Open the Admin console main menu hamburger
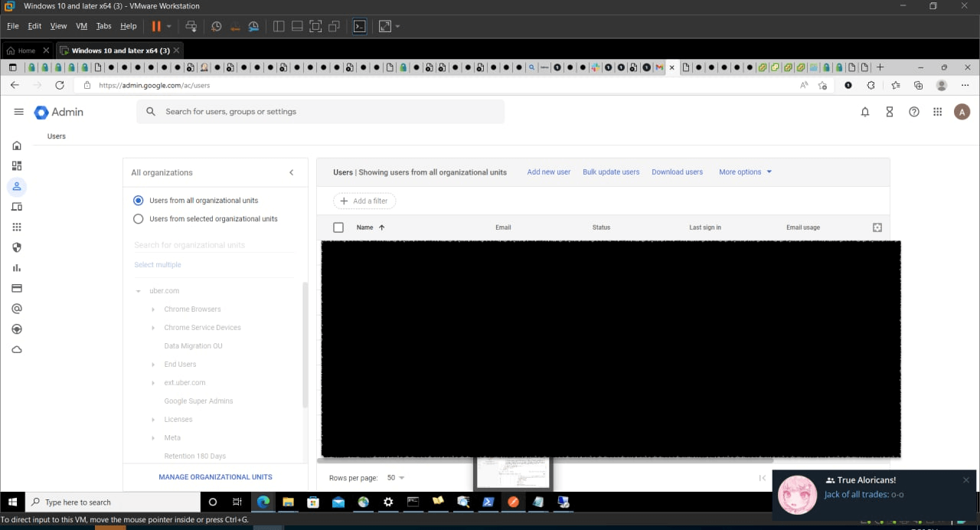The width and height of the screenshot is (980, 530). click(18, 112)
